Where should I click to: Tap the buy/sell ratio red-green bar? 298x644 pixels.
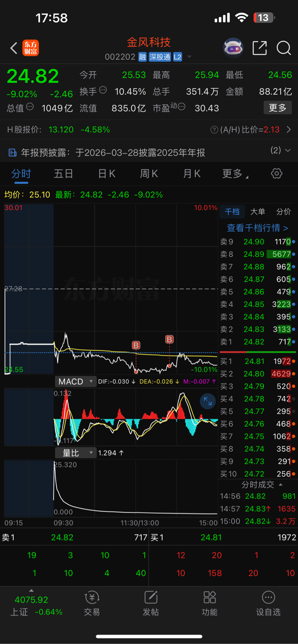pos(258,352)
